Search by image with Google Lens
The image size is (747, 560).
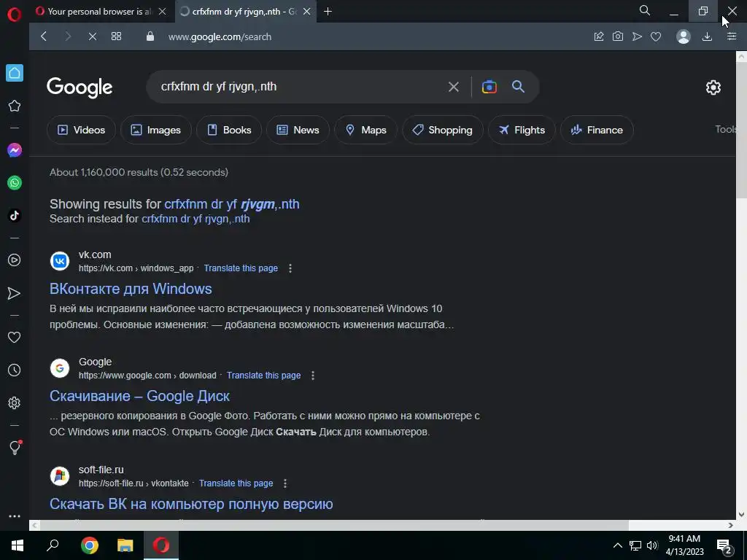[x=489, y=87]
